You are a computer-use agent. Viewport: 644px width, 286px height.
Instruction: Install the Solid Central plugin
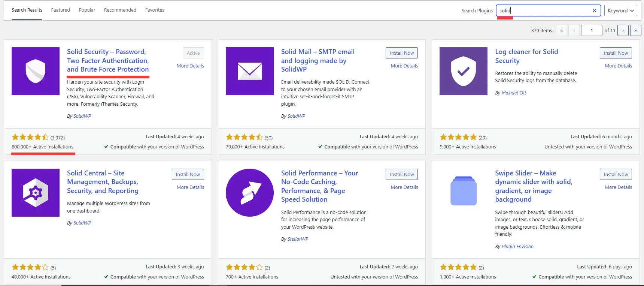click(x=188, y=174)
